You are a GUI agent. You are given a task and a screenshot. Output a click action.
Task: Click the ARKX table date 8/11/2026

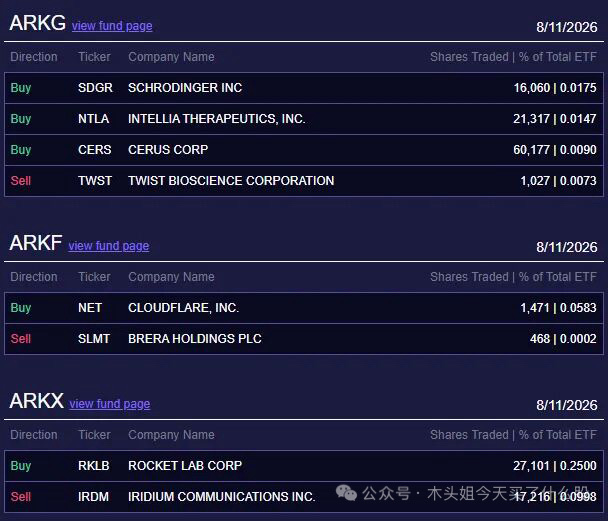click(567, 405)
